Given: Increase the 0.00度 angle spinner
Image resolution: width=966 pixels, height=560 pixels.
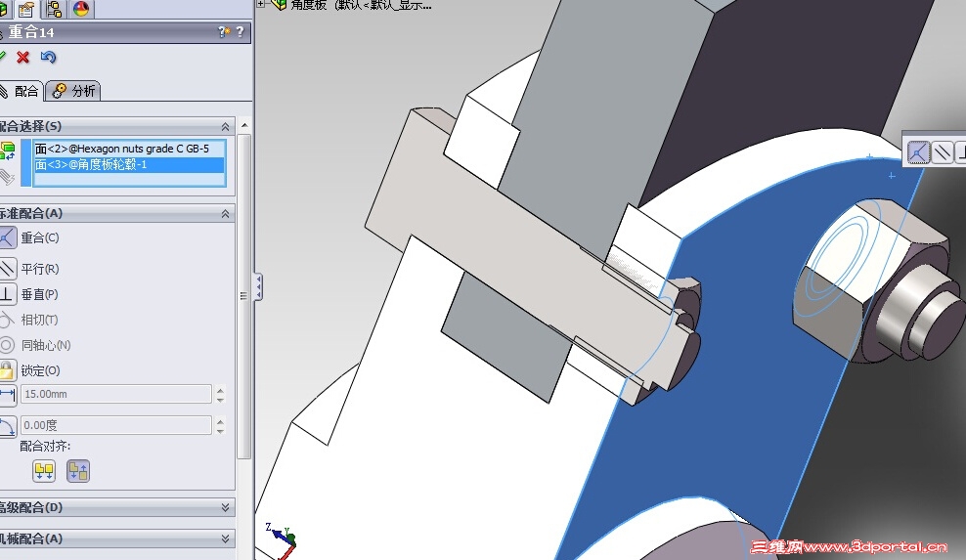Looking at the screenshot, I should tap(221, 421).
